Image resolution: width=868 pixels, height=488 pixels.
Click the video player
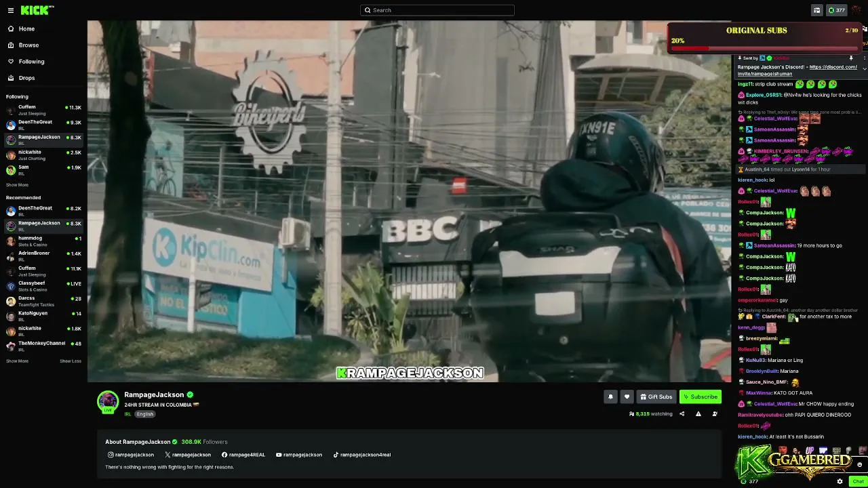pos(410,201)
